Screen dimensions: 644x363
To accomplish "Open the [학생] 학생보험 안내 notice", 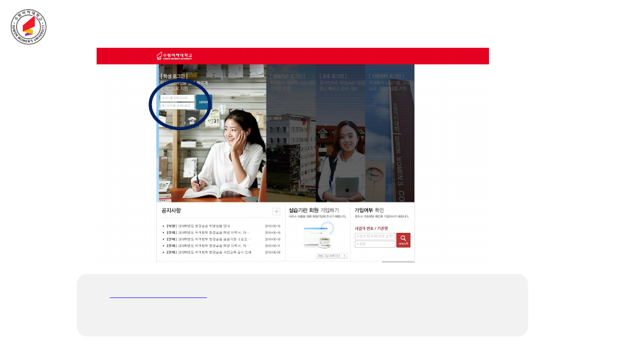I will point(198,226).
